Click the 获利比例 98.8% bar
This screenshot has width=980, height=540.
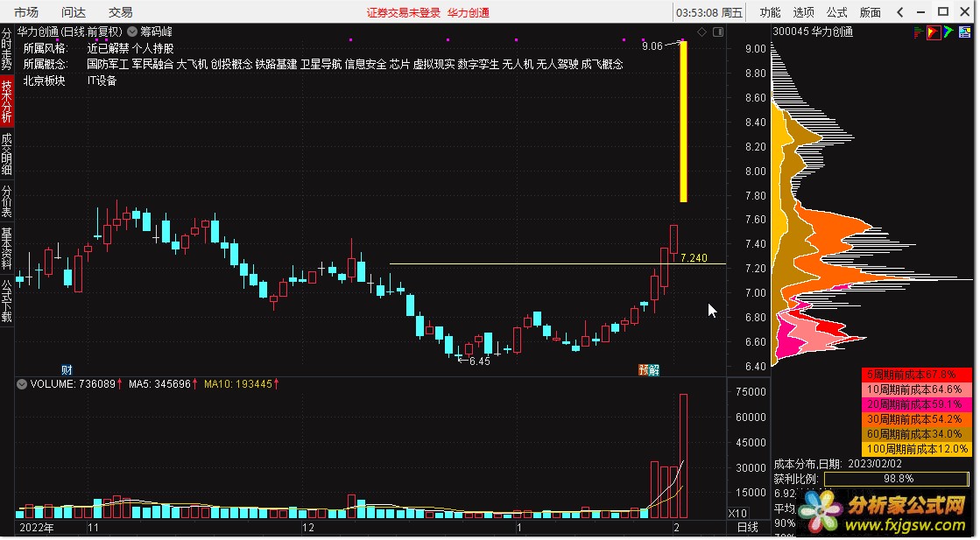point(897,479)
